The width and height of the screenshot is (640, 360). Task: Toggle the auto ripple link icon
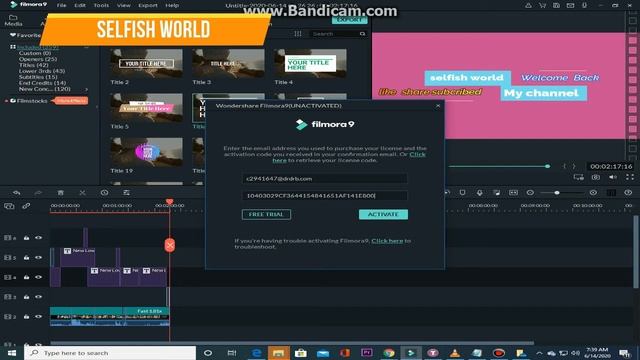point(26,206)
